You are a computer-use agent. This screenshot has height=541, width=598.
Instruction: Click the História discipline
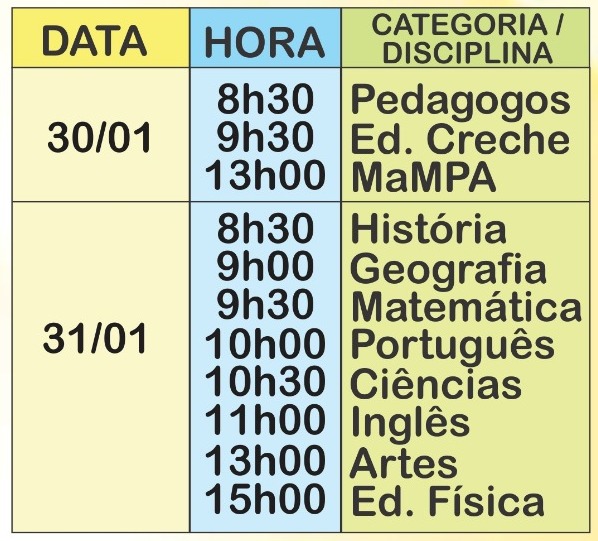428,229
